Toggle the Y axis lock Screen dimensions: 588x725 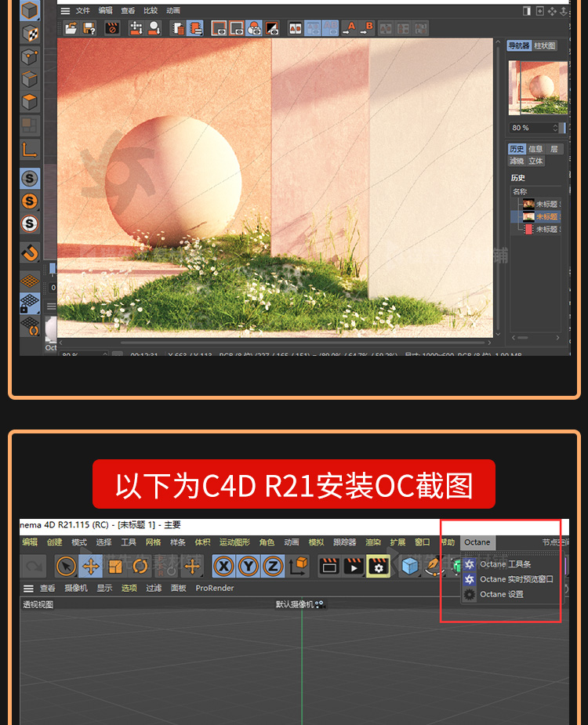point(249,566)
